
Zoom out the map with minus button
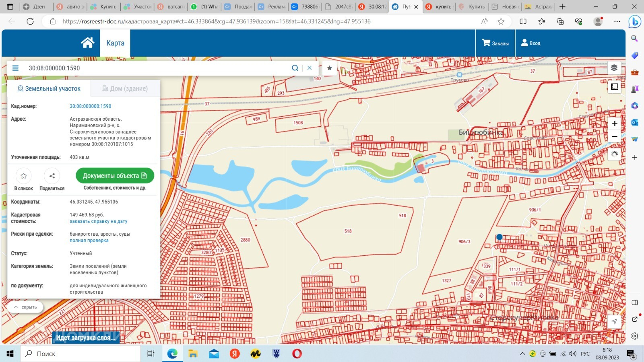click(x=614, y=137)
